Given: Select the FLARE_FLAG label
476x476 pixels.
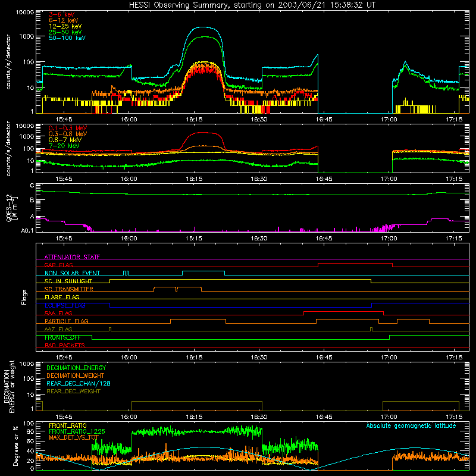Looking at the screenshot, I should point(62,297).
